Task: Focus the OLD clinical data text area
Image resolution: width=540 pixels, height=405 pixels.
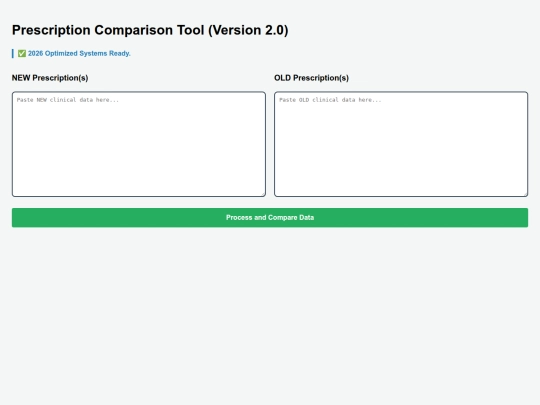Action: click(401, 144)
